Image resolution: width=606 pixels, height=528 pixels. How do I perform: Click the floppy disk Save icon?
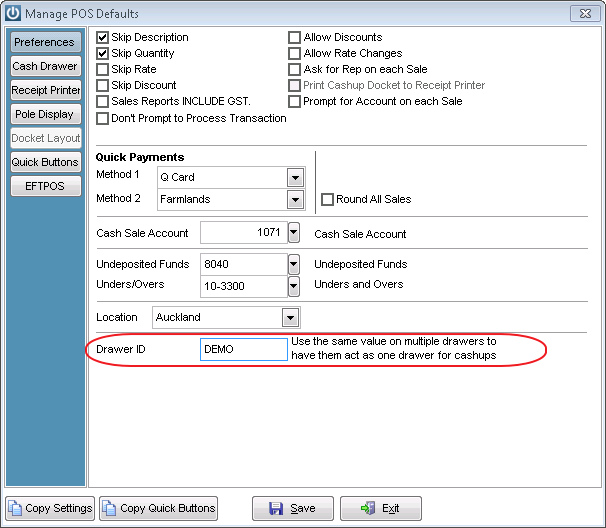(x=276, y=508)
